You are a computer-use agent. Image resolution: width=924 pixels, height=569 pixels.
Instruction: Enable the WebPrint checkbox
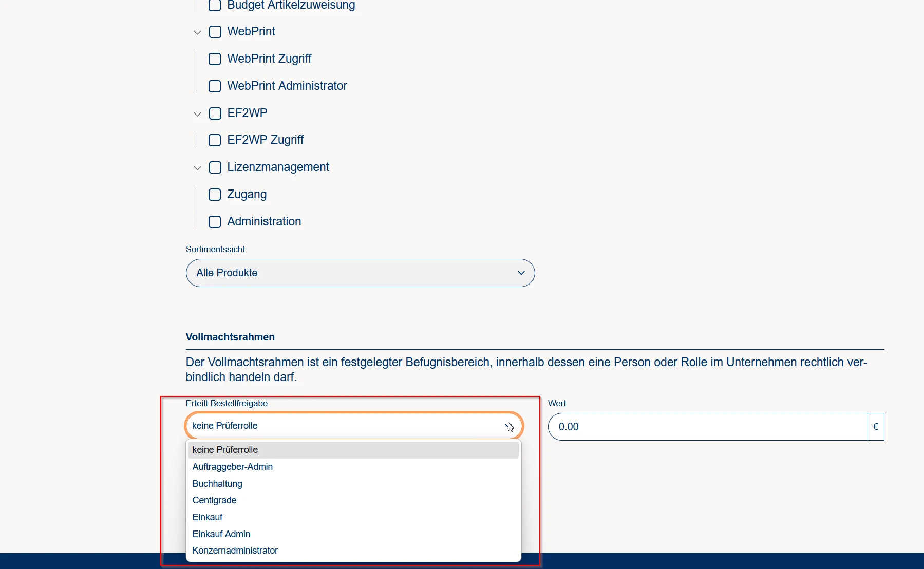[x=215, y=32]
